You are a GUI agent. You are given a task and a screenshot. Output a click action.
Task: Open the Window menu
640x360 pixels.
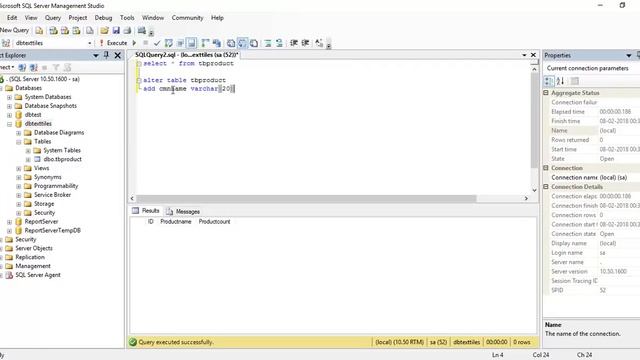point(153,18)
